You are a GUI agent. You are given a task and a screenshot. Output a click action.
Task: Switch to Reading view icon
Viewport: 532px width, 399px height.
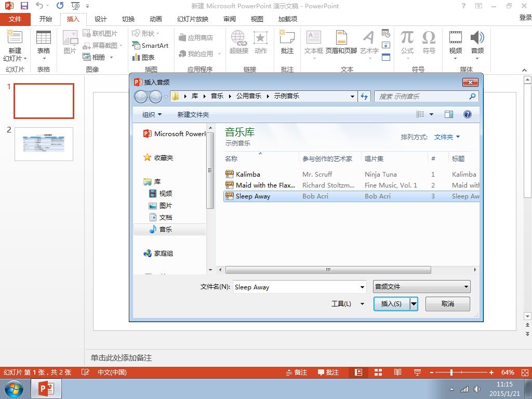tap(397, 372)
